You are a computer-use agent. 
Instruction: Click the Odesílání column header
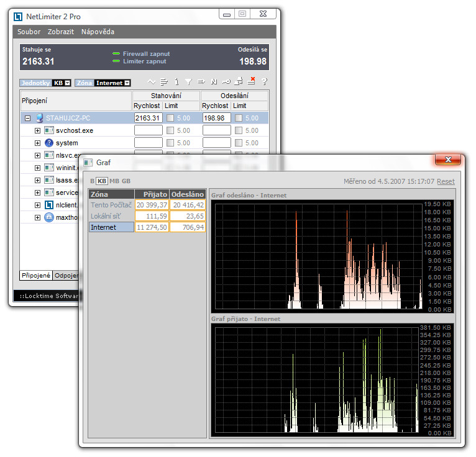[234, 96]
